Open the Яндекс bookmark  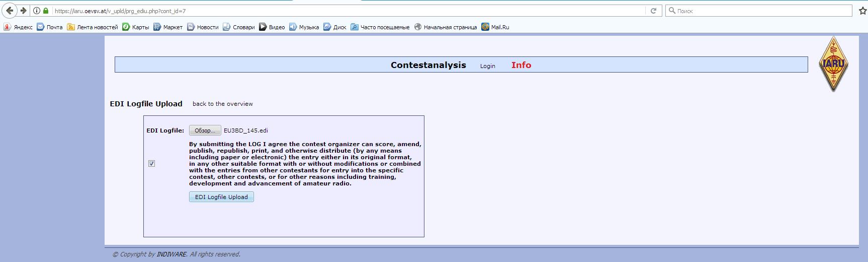click(18, 27)
